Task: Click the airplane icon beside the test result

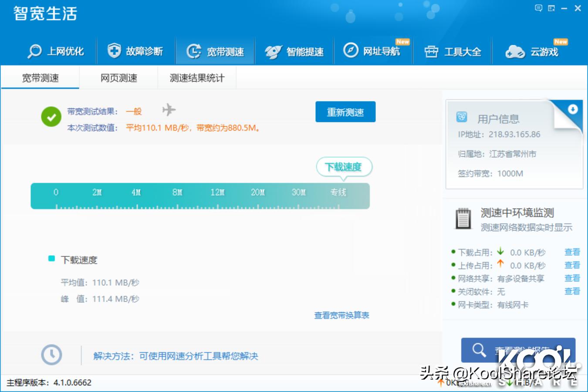Action: click(169, 110)
